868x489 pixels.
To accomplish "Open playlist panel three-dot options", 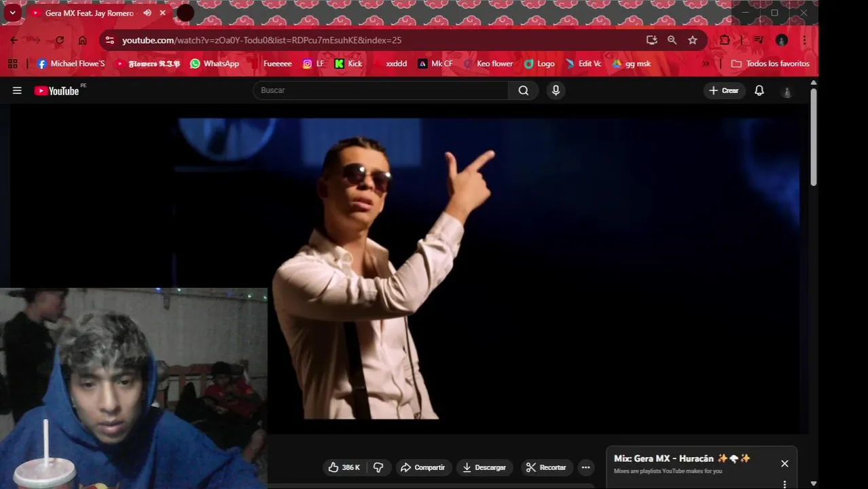I will pyautogui.click(x=784, y=484).
